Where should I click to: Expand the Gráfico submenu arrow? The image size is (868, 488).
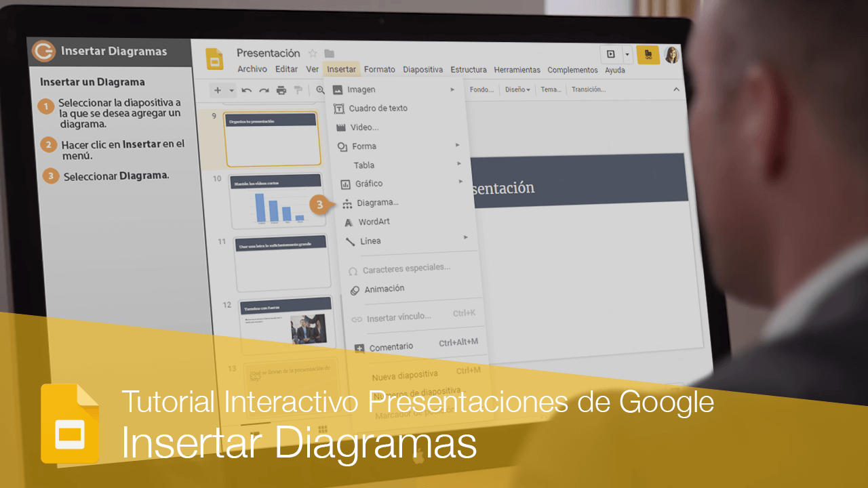tap(460, 182)
